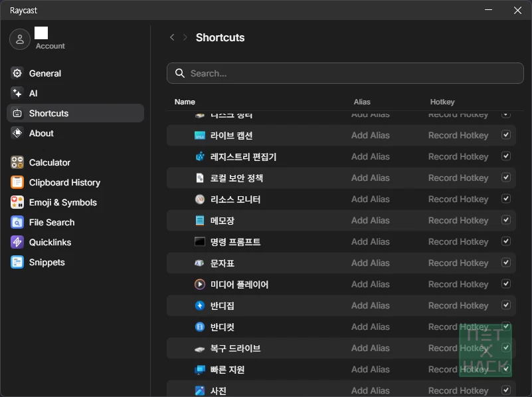Viewport: 532px width, 397px height.
Task: Open Emoji & Symbols icon
Action: pyautogui.click(x=17, y=202)
